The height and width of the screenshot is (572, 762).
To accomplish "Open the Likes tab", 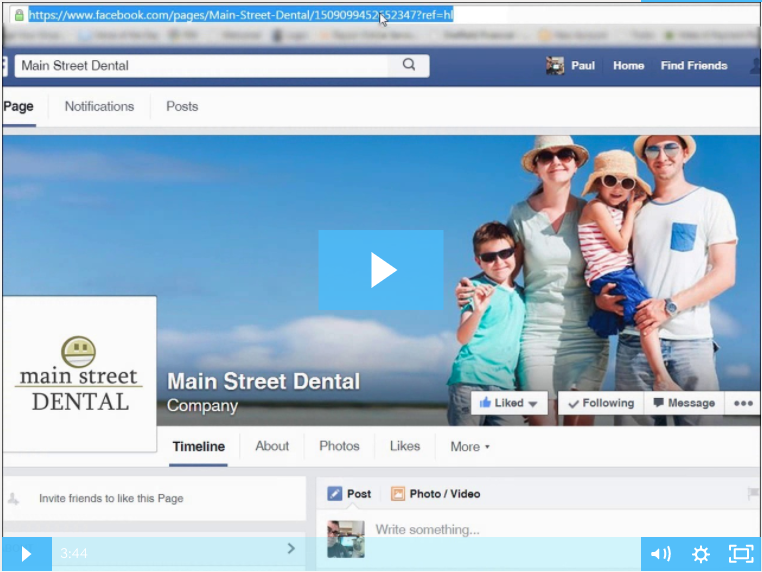I will (x=405, y=446).
